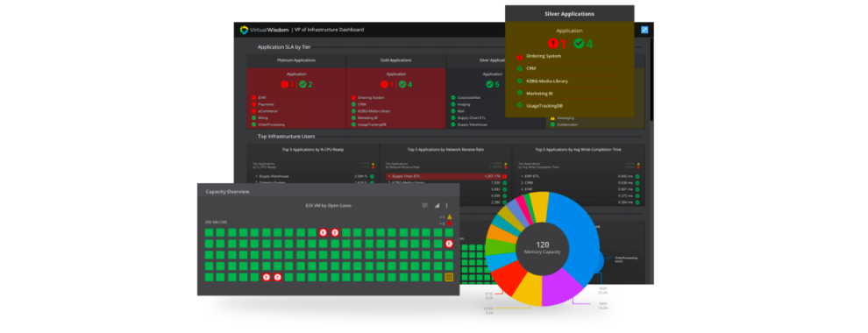Click the red status icon beside eCommerce
The width and height of the screenshot is (868, 333).
point(253,110)
